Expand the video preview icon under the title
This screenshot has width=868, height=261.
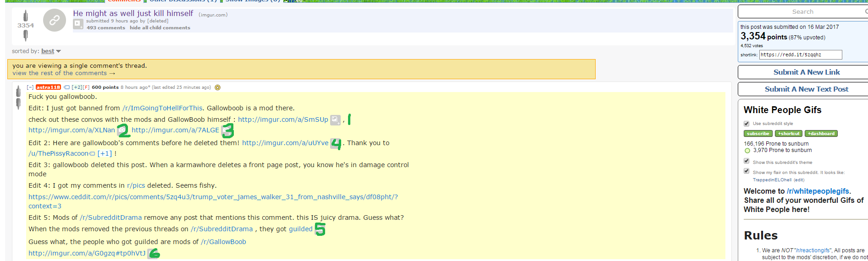coord(78,24)
